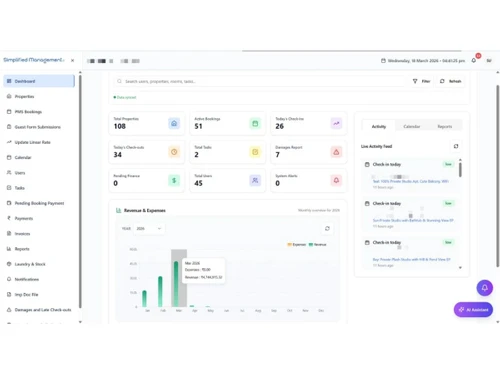Click Today's Check-ins trend icon
Image resolution: width=500 pixels, height=375 pixels.
336,124
